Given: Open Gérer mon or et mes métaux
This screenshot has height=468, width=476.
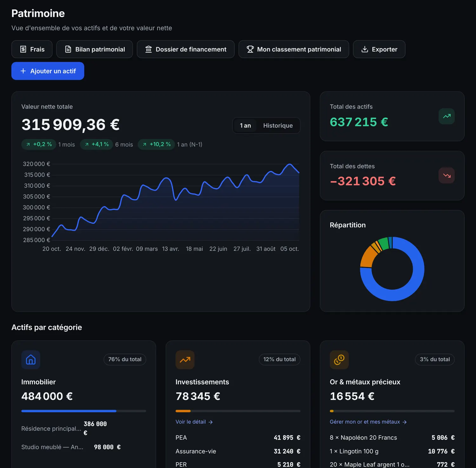Looking at the screenshot, I should pos(368,422).
